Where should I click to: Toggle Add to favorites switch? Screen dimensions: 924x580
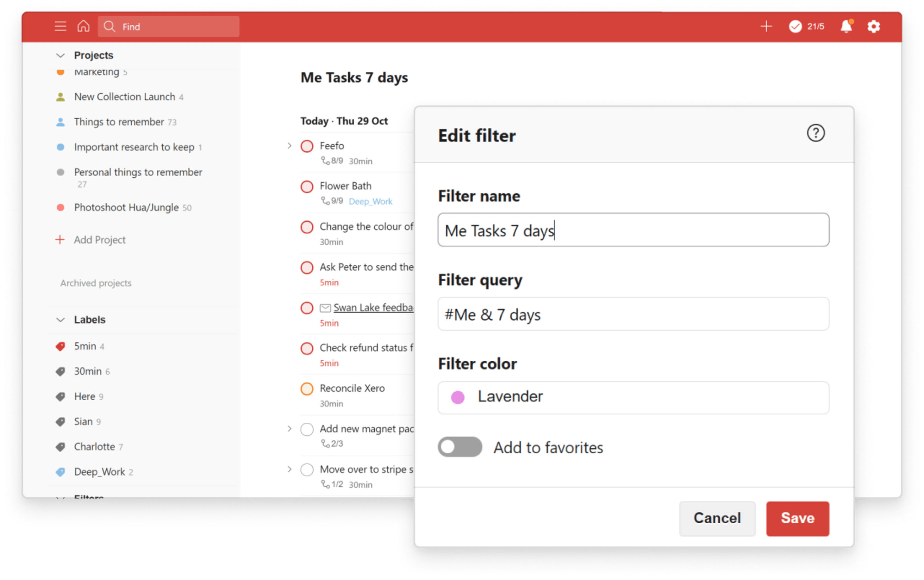(x=460, y=447)
